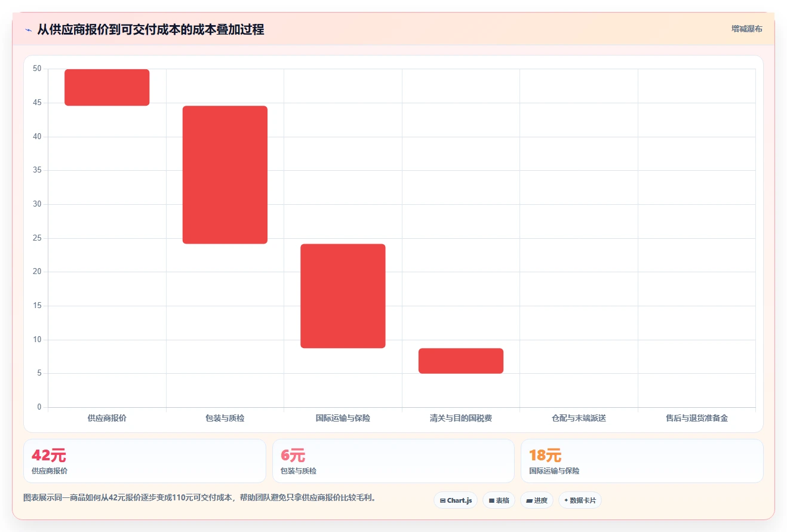
Task: Click the 包装与质检 x-axis label
Action: pyautogui.click(x=225, y=418)
